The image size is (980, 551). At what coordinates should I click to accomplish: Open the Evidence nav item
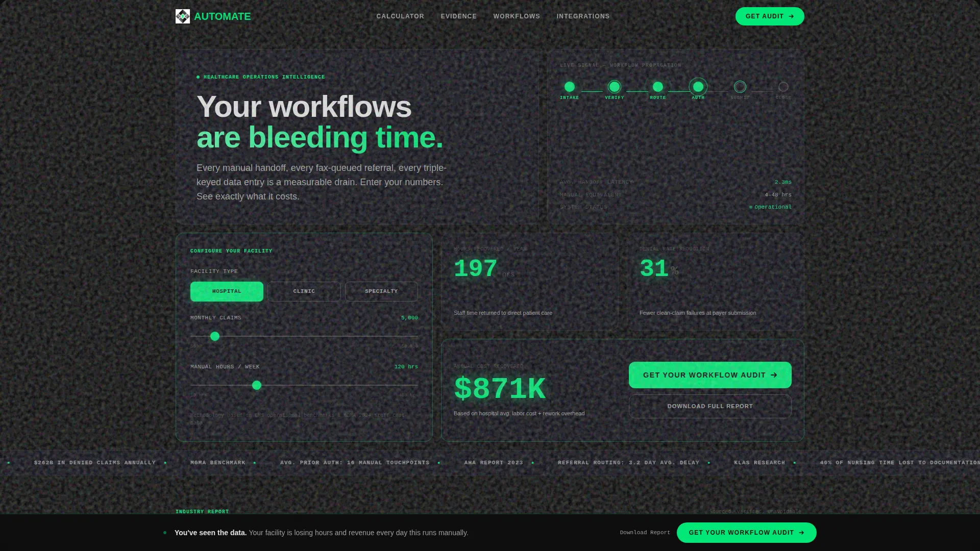[459, 16]
